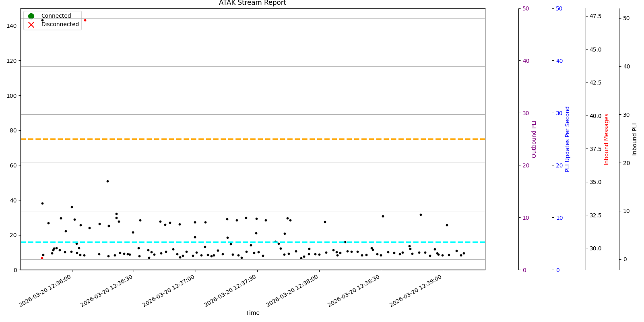Click the purple Outbound PLI axis label
The image size is (644, 322).
pos(534,139)
